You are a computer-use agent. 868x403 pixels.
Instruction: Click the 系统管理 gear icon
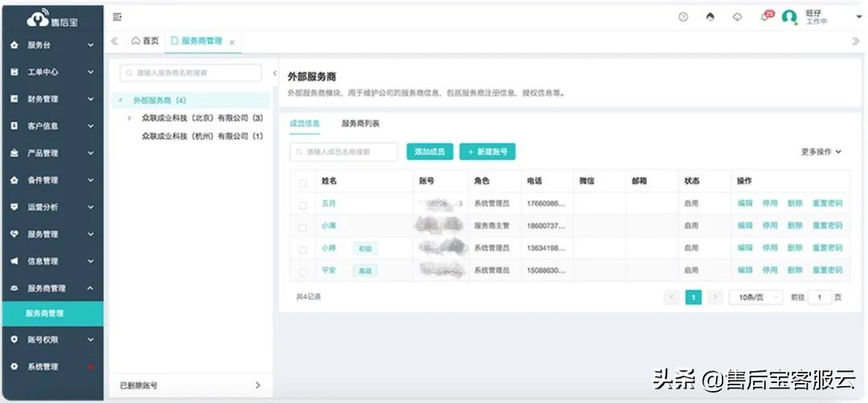point(14,367)
